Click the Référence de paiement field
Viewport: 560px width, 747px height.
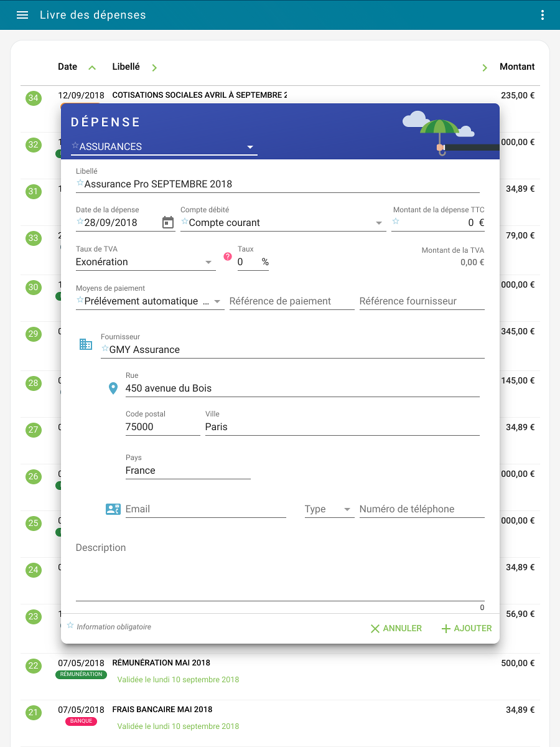tap(289, 301)
